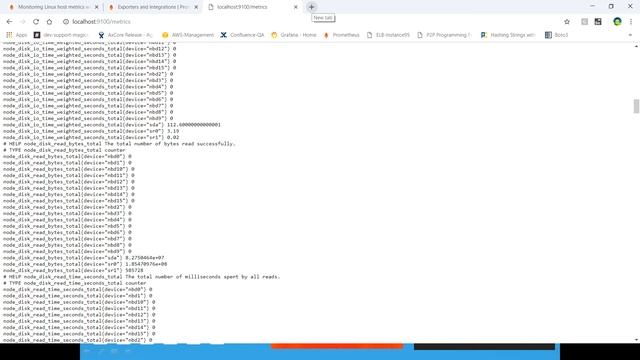Image resolution: width=640 pixels, height=360 pixels.
Task: Open the Prometheus bookmark
Action: [342, 35]
